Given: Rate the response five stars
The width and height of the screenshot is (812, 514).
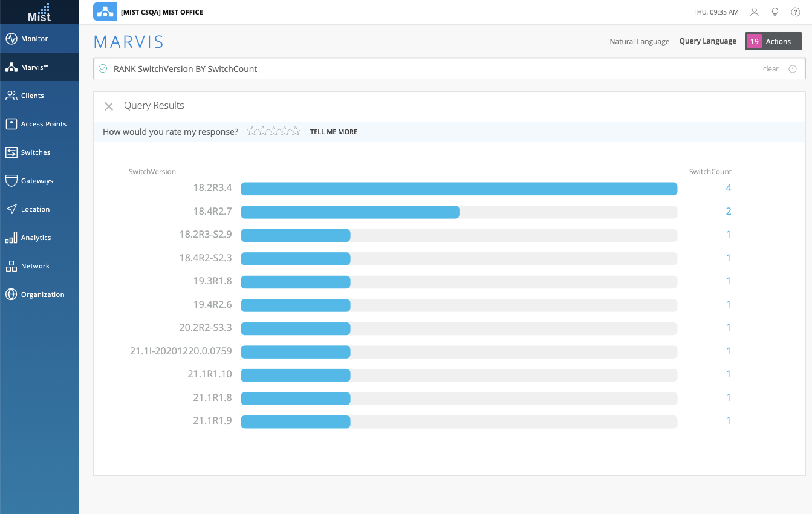Looking at the screenshot, I should click(296, 131).
